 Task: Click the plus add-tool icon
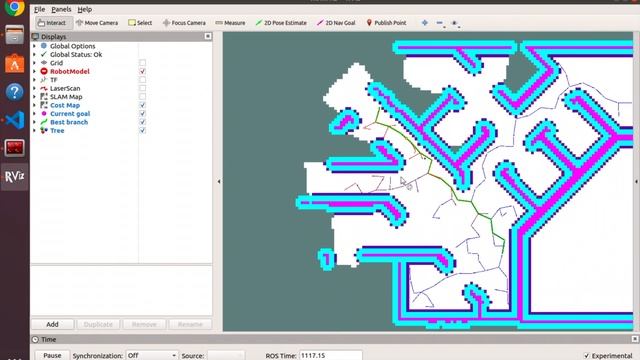[424, 23]
